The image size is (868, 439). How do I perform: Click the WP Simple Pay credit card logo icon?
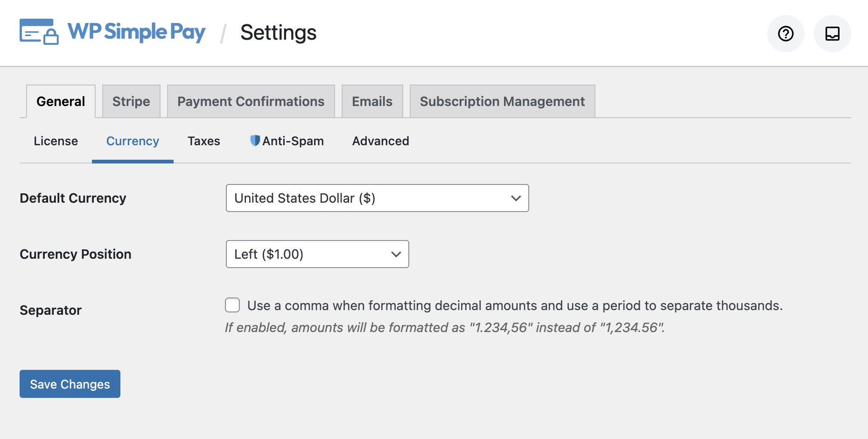(39, 32)
